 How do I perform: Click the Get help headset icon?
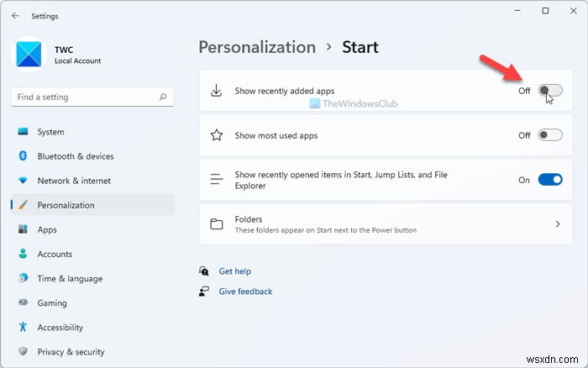coord(203,271)
